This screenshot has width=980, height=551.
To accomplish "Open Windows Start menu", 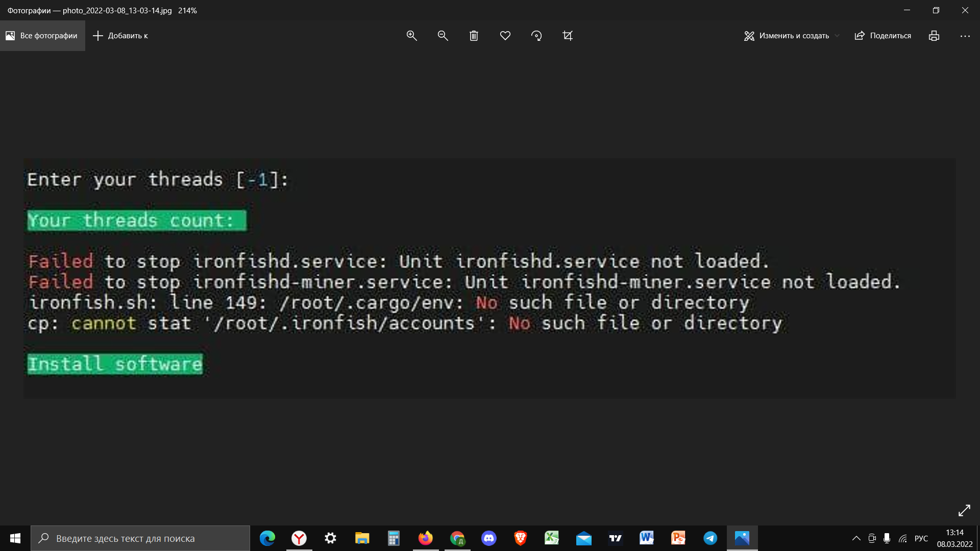I will (15, 538).
